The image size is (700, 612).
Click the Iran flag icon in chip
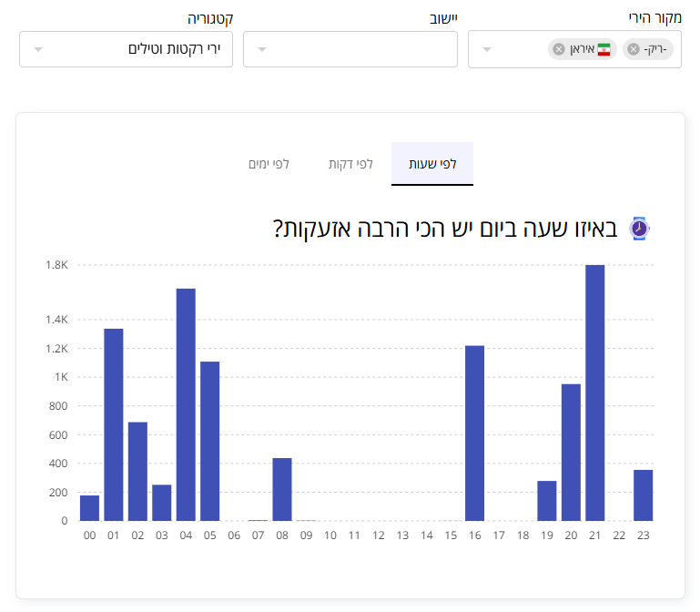[604, 49]
